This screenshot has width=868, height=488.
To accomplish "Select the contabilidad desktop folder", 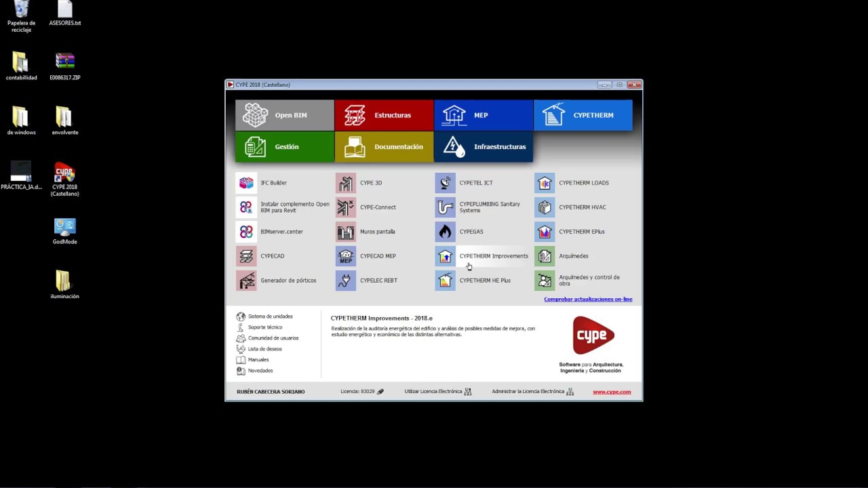I will click(21, 66).
